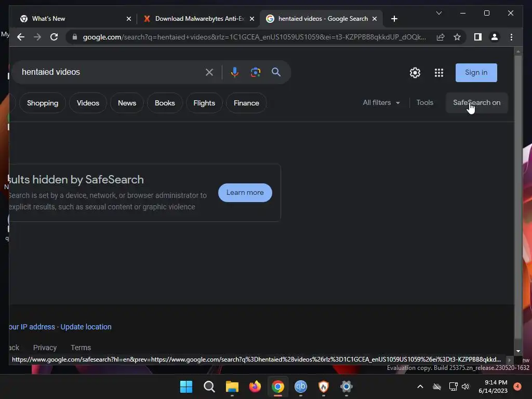Image resolution: width=532 pixels, height=399 pixels.
Task: Open the Terms footer link
Action: click(x=81, y=348)
